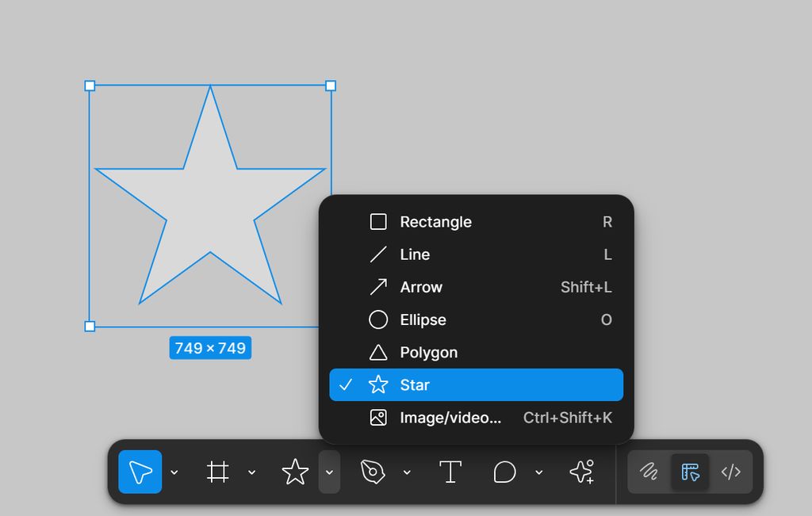Select the Comment tool

(504, 472)
